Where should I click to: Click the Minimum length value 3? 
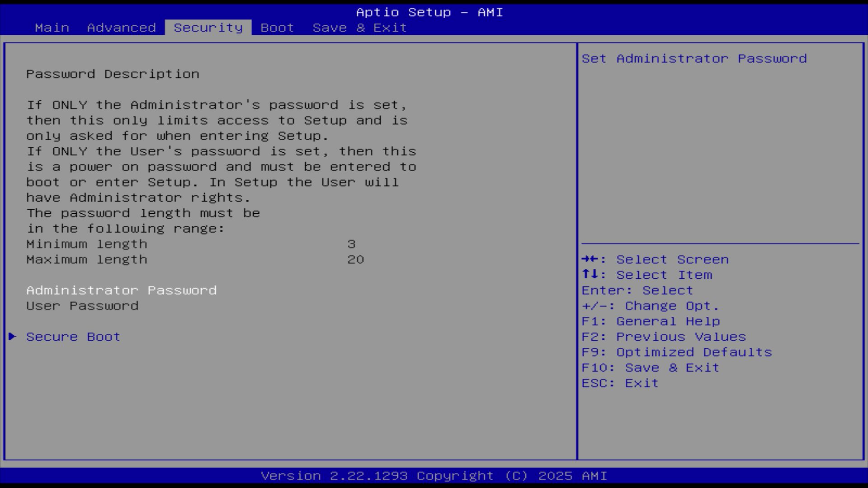pos(351,244)
